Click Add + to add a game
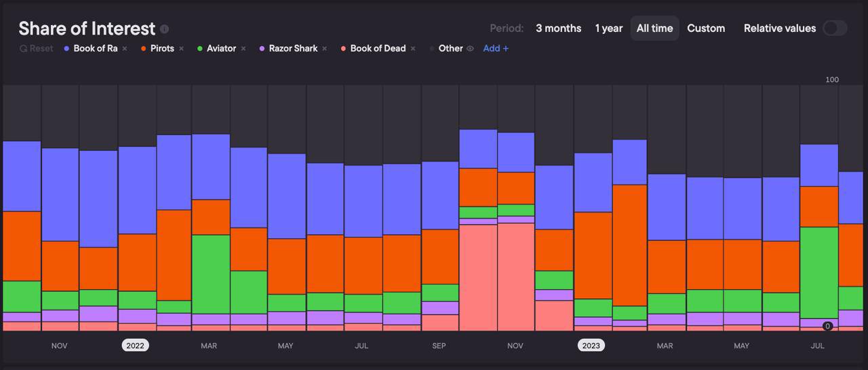 click(x=496, y=49)
